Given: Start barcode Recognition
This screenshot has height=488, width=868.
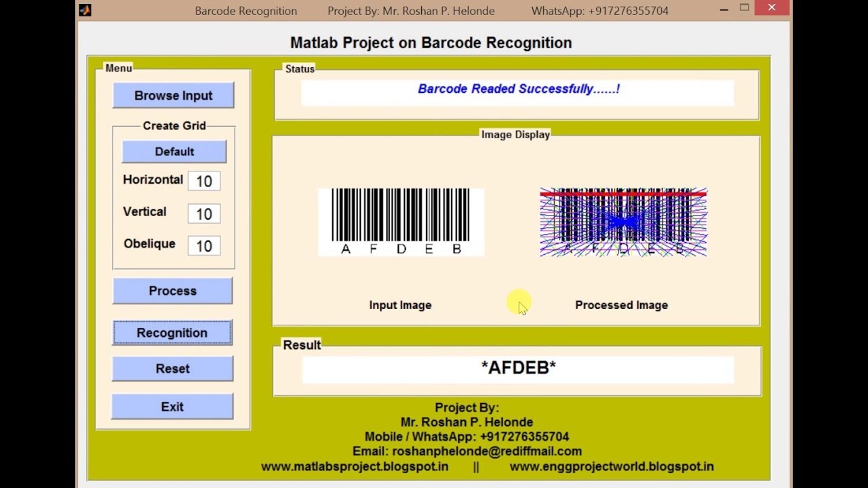Looking at the screenshot, I should click(172, 333).
